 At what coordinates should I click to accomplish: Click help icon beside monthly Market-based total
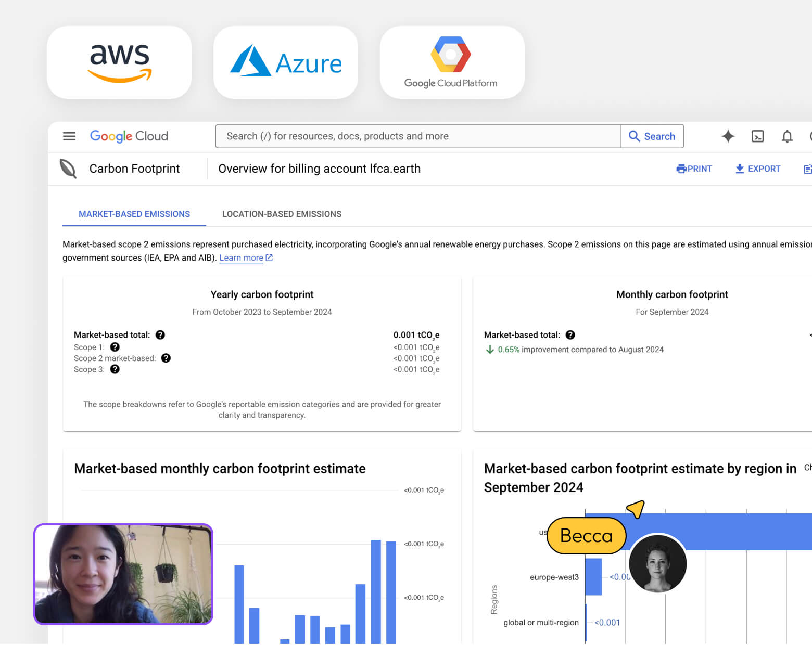pyautogui.click(x=570, y=335)
